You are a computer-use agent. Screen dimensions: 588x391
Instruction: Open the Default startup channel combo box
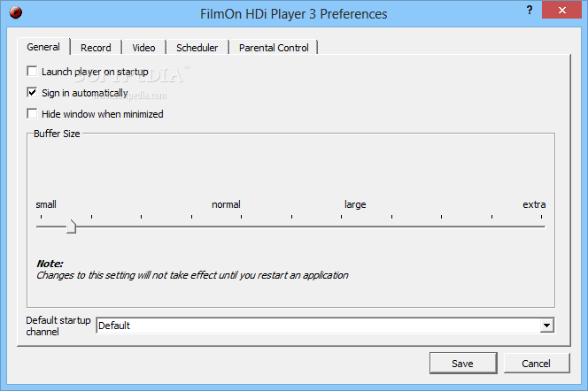[325, 326]
